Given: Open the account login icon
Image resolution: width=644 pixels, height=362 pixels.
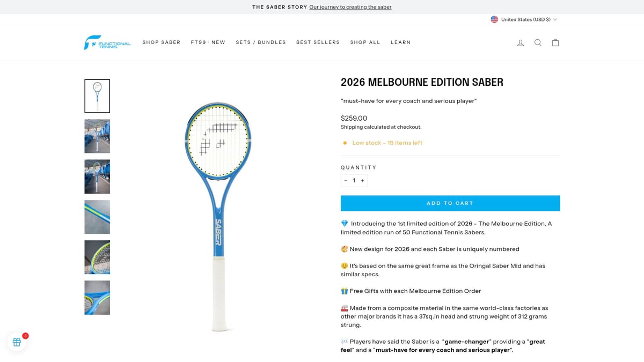Looking at the screenshot, I should [520, 42].
